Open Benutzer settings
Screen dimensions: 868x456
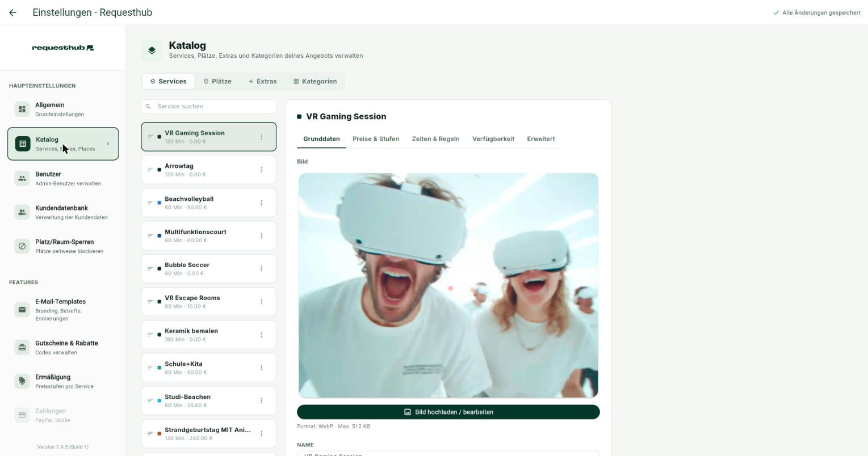click(63, 178)
